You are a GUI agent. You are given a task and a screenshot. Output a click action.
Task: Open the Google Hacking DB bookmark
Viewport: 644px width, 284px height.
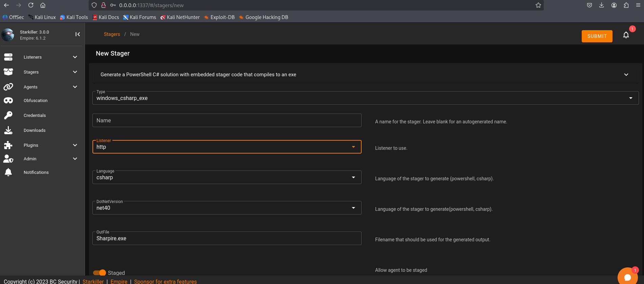263,17
